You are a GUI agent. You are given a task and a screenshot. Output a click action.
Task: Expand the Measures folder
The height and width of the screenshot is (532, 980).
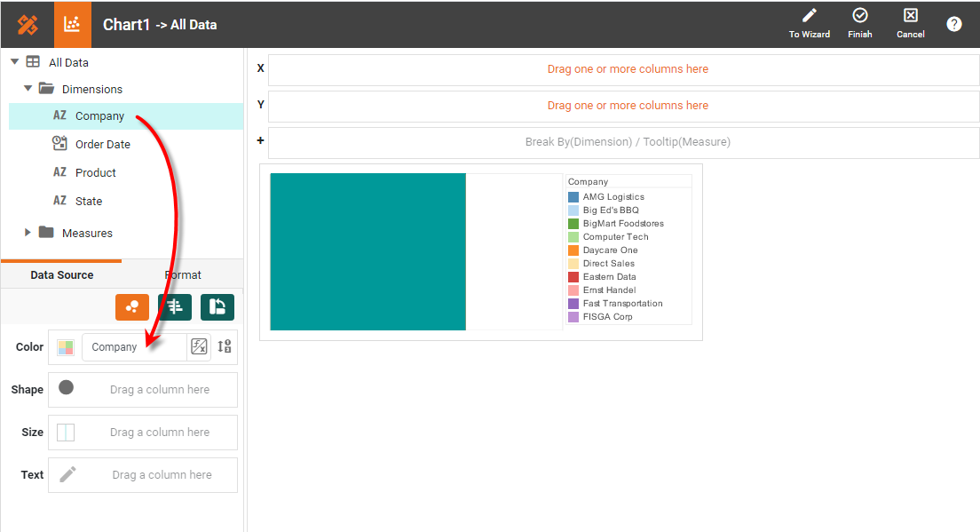pyautogui.click(x=28, y=233)
